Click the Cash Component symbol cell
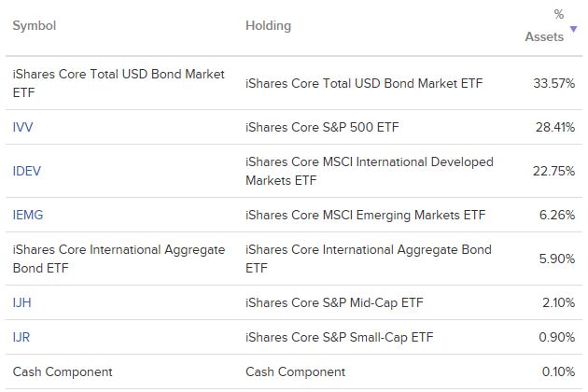The image size is (588, 392). (x=63, y=371)
